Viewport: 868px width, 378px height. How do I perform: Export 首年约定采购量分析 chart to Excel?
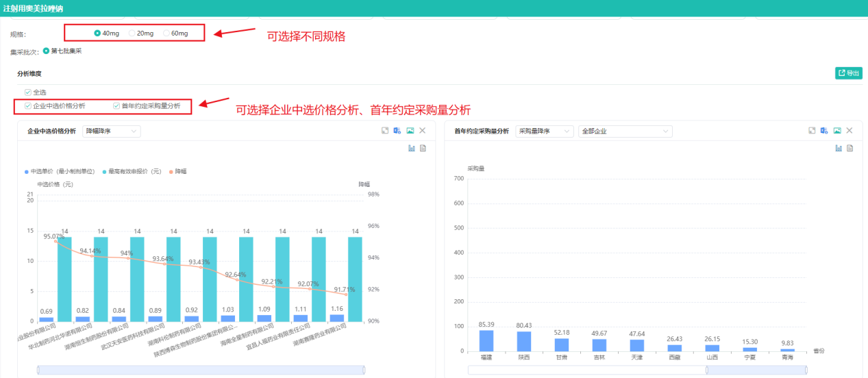(x=824, y=131)
